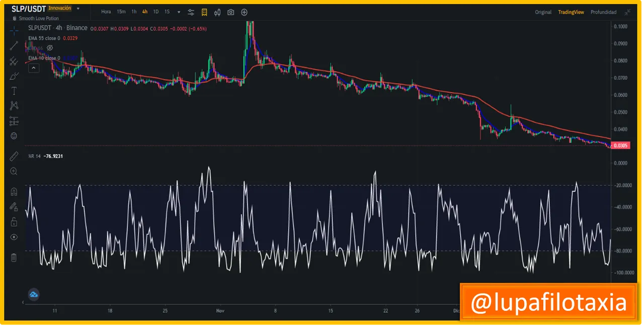The height and width of the screenshot is (334, 644).
Task: Open the prediction and measurement tools
Action: coord(14,121)
